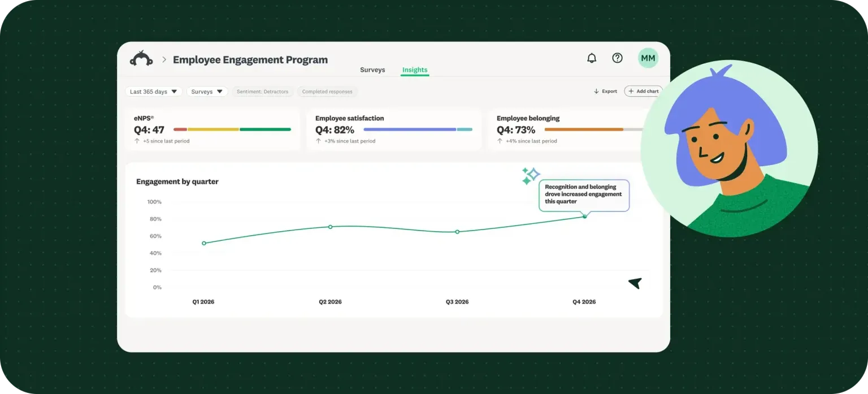Screen dimensions: 868x394
Task: Click the eNPS card title
Action: tap(144, 118)
